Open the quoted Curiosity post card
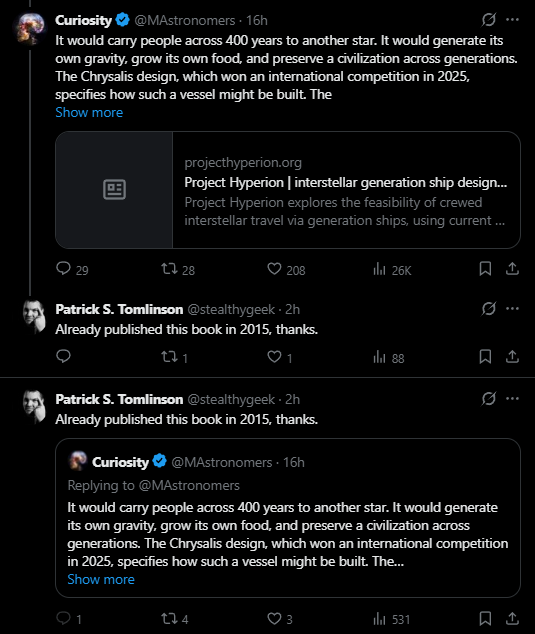The width and height of the screenshot is (535, 634). click(288, 518)
